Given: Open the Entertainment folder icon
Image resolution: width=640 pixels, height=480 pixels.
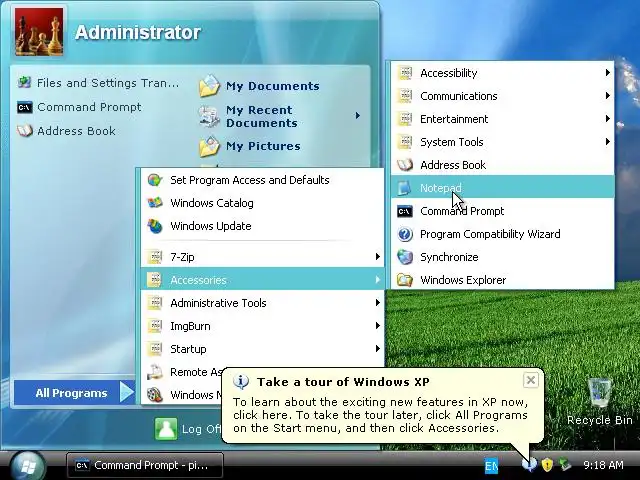Looking at the screenshot, I should [405, 119].
